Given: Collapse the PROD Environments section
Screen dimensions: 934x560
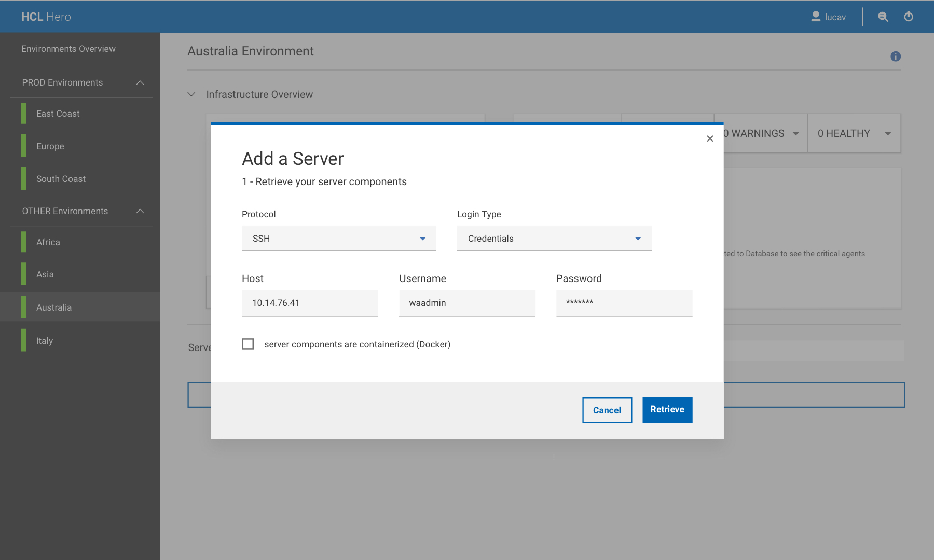Looking at the screenshot, I should 140,83.
